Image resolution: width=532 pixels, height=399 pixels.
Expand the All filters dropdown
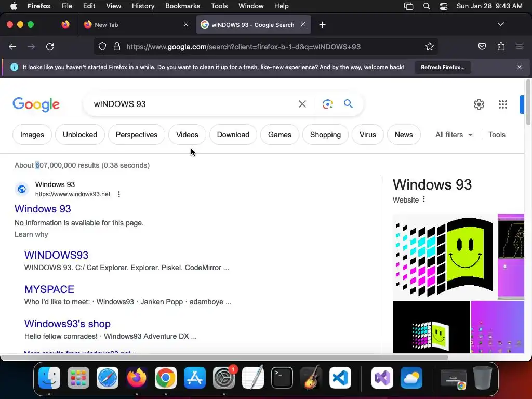(x=454, y=135)
